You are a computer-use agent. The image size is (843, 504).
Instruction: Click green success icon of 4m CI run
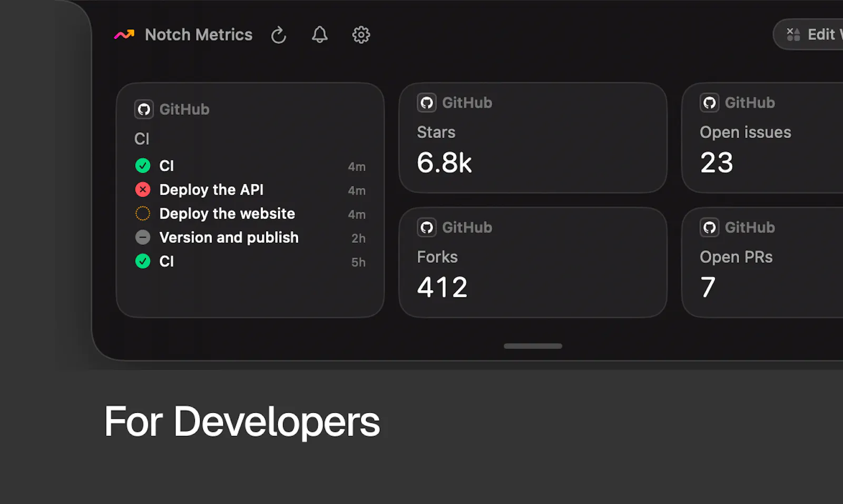coord(143,166)
